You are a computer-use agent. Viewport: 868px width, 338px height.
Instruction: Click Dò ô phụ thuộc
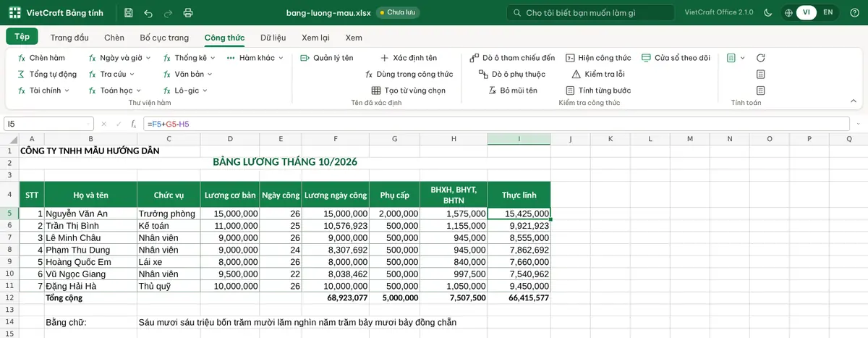(x=512, y=74)
